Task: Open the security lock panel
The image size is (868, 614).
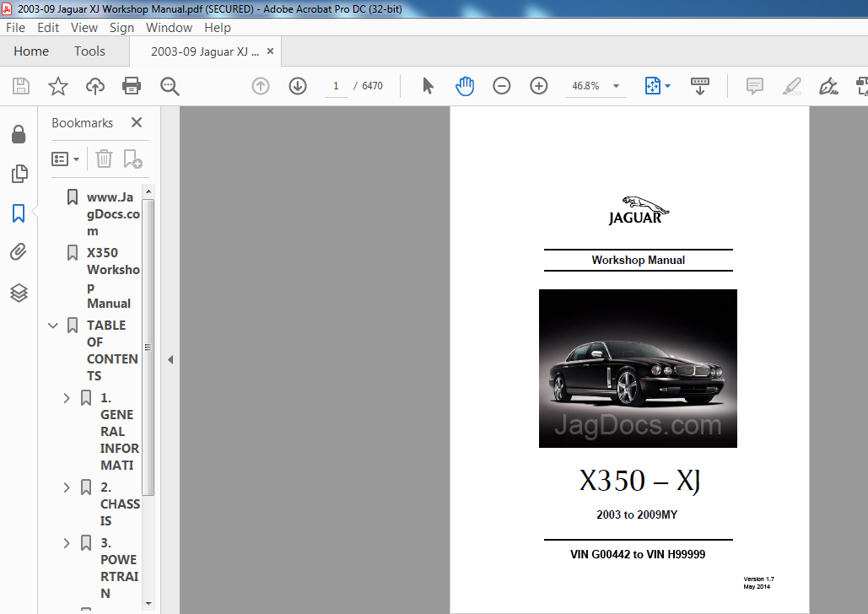Action: [19, 134]
